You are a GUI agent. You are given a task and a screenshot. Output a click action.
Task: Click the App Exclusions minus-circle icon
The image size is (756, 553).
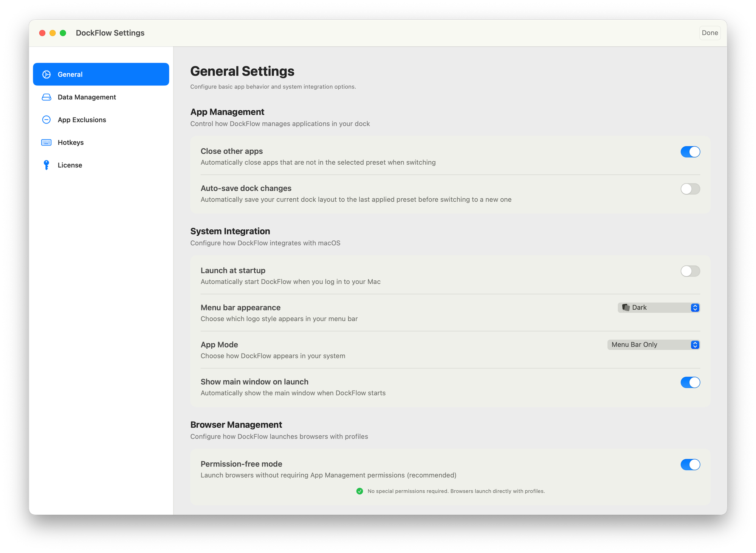pyautogui.click(x=46, y=120)
